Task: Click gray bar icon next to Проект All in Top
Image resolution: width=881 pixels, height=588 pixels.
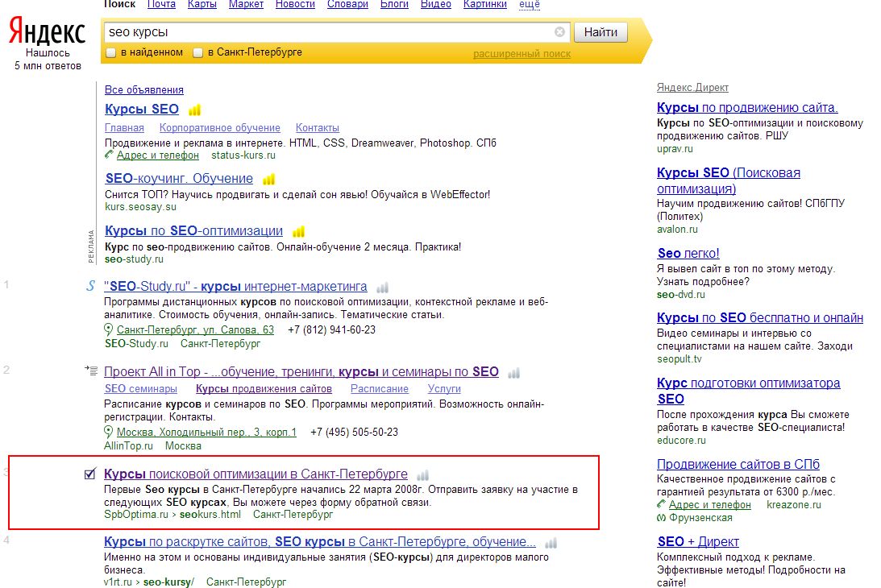Action: (x=514, y=373)
